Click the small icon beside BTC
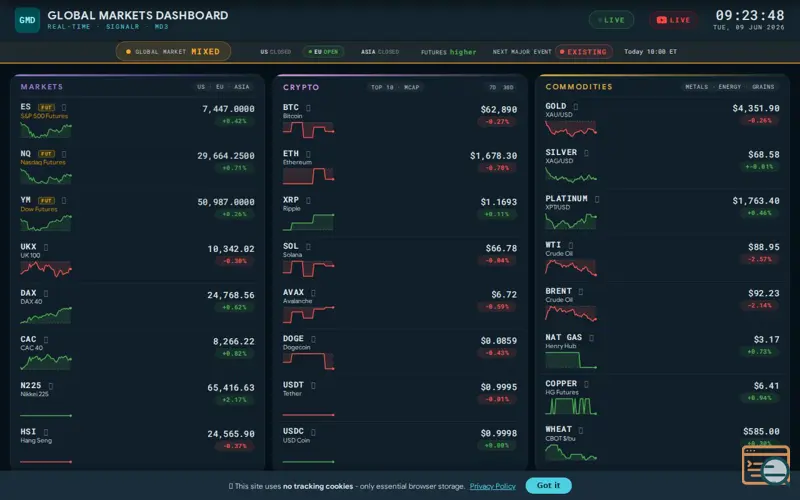Screen dimensions: 800x500 tap(308, 108)
